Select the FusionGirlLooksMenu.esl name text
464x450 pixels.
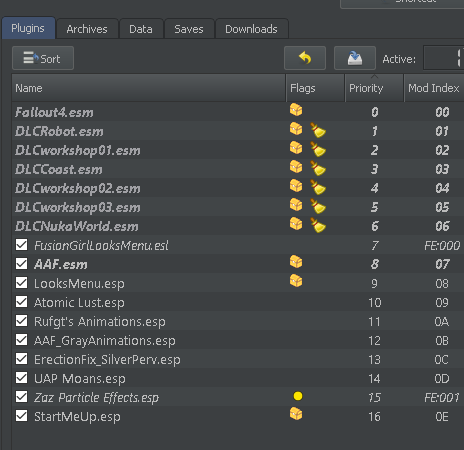[101, 246]
